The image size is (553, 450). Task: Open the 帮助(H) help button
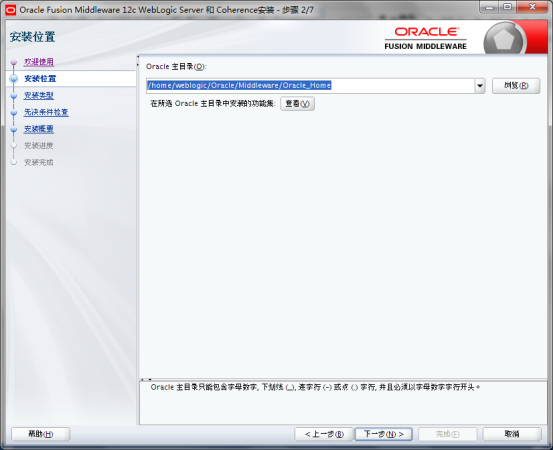[41, 434]
